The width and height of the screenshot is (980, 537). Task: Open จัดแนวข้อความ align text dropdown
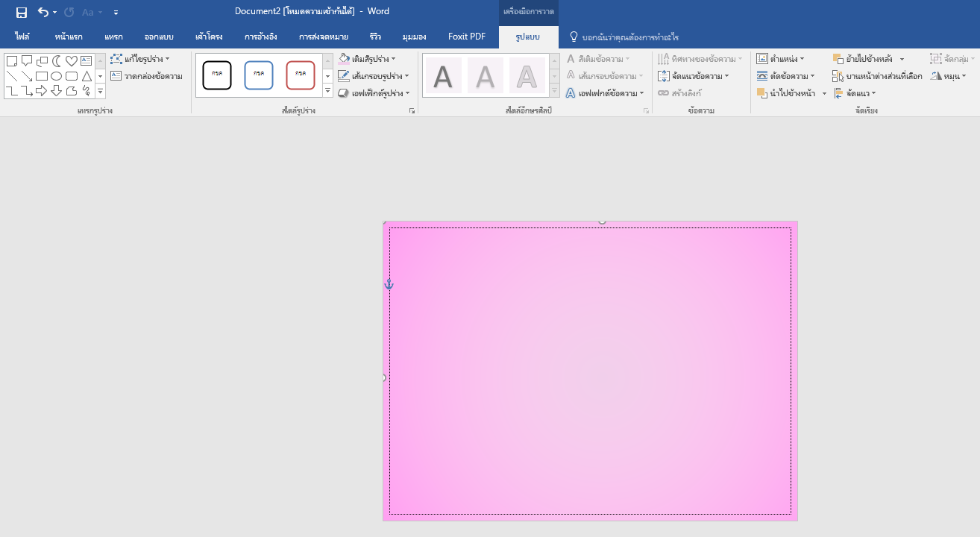click(x=694, y=75)
